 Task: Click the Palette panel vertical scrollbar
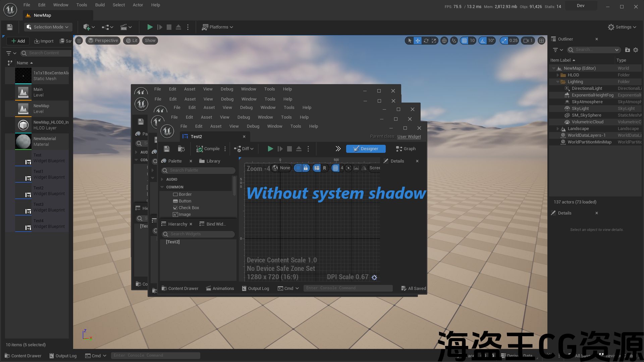(x=234, y=186)
